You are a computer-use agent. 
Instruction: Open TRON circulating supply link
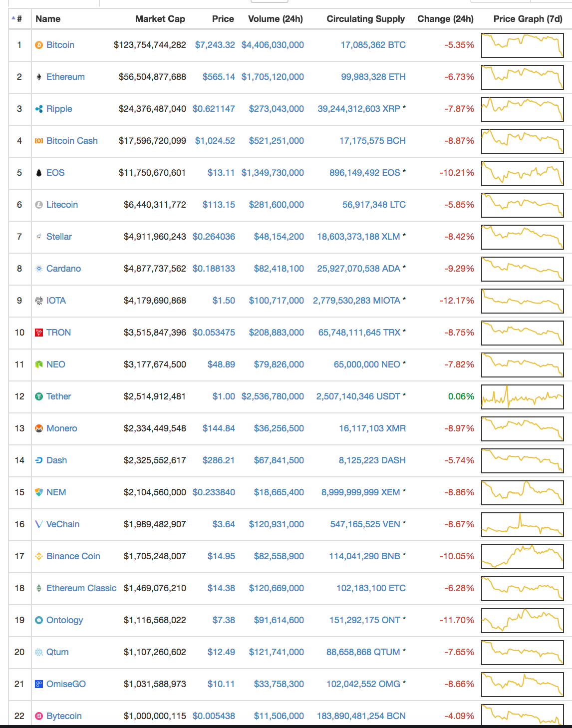click(x=359, y=333)
